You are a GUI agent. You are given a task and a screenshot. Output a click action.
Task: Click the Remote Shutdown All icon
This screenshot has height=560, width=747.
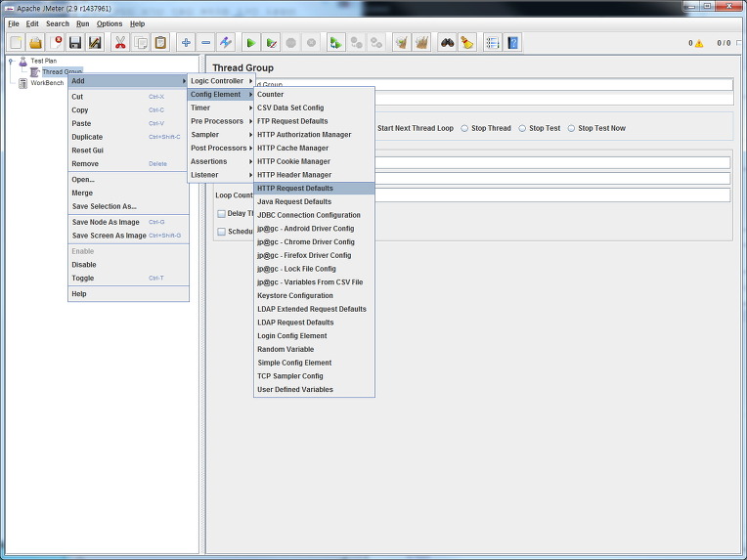pos(376,43)
